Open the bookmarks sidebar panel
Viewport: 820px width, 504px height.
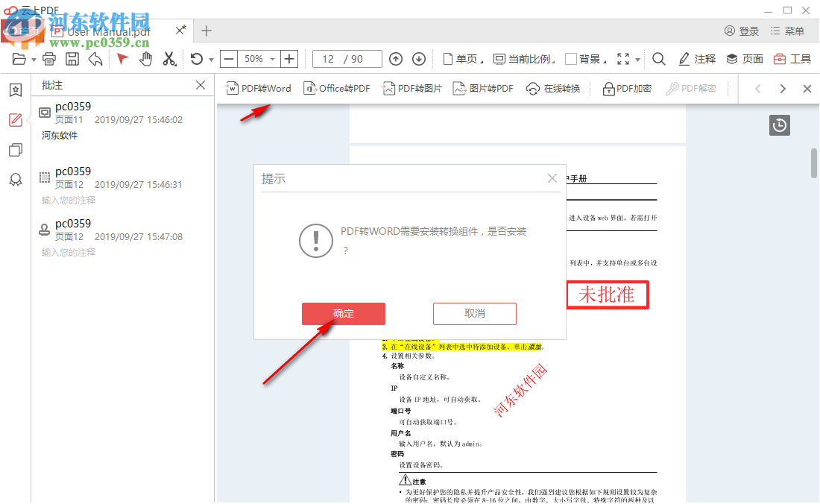pos(15,89)
